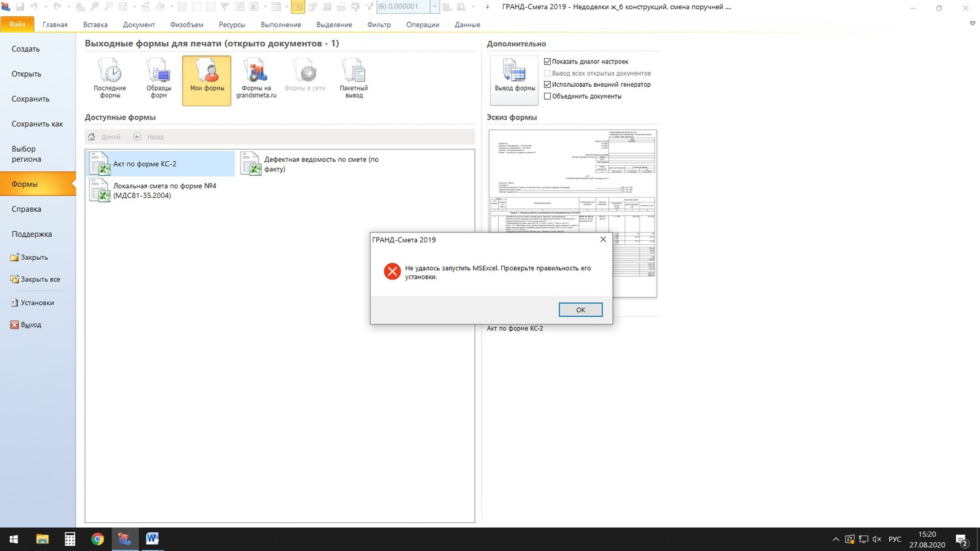Open File Explorer from the taskbar
Image resolution: width=980 pixels, height=551 pixels.
(x=42, y=539)
